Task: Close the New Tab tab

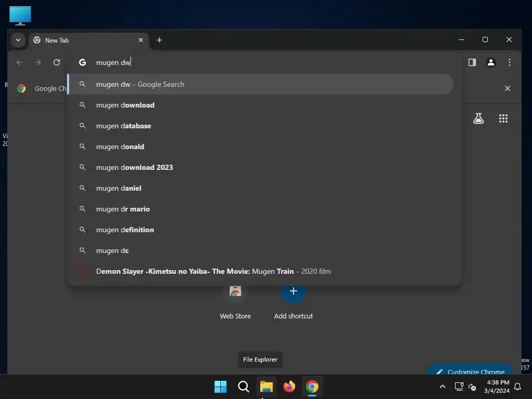Action: (x=140, y=40)
